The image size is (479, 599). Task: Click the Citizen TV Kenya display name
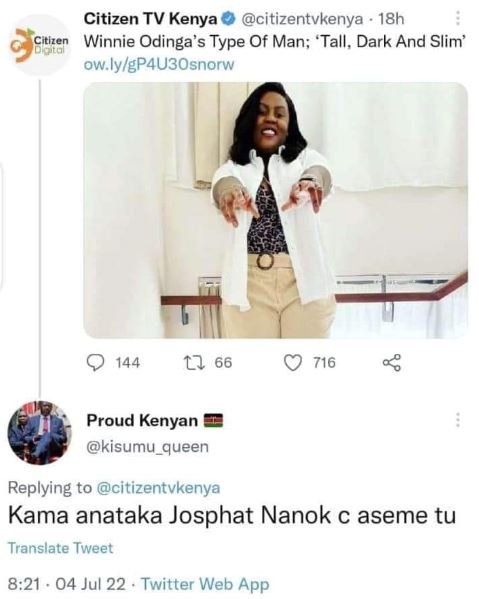pos(150,18)
